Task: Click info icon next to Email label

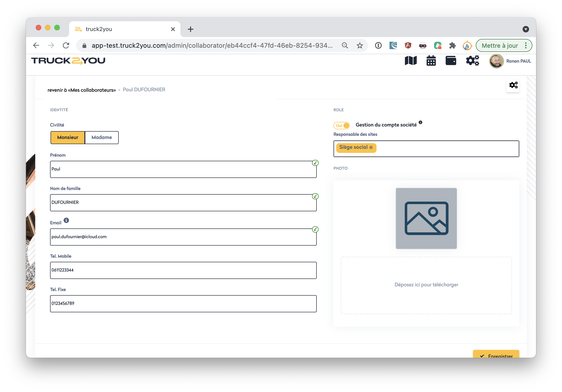Action: [66, 220]
